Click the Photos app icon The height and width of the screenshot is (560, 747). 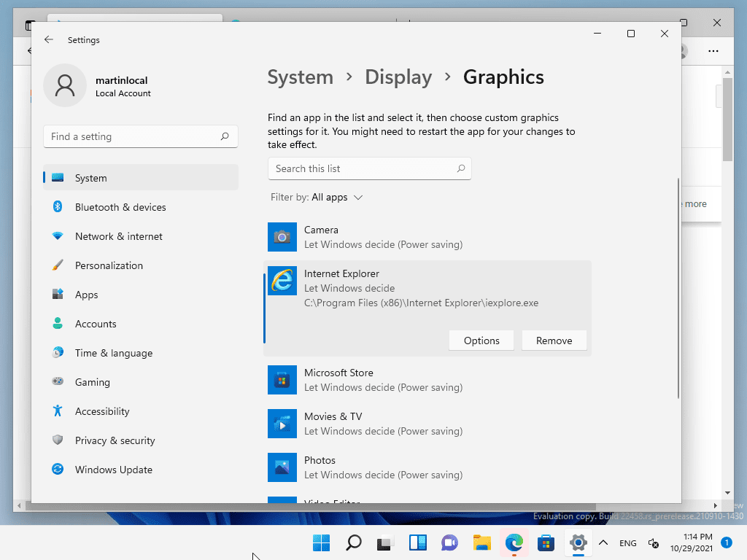[282, 467]
